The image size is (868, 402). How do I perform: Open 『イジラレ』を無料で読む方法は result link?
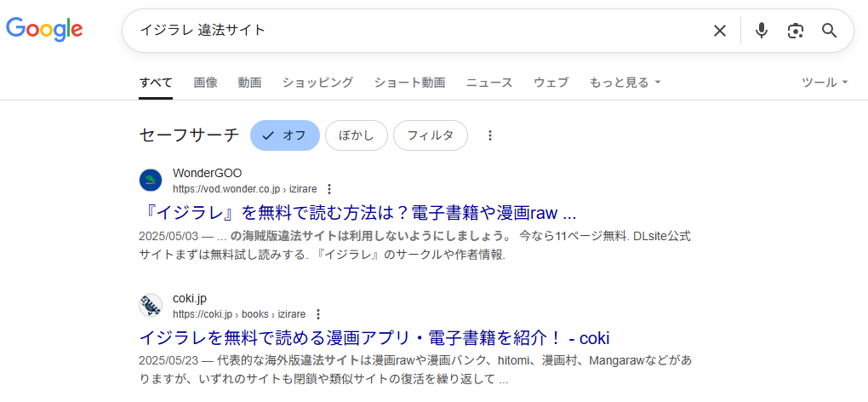click(357, 213)
